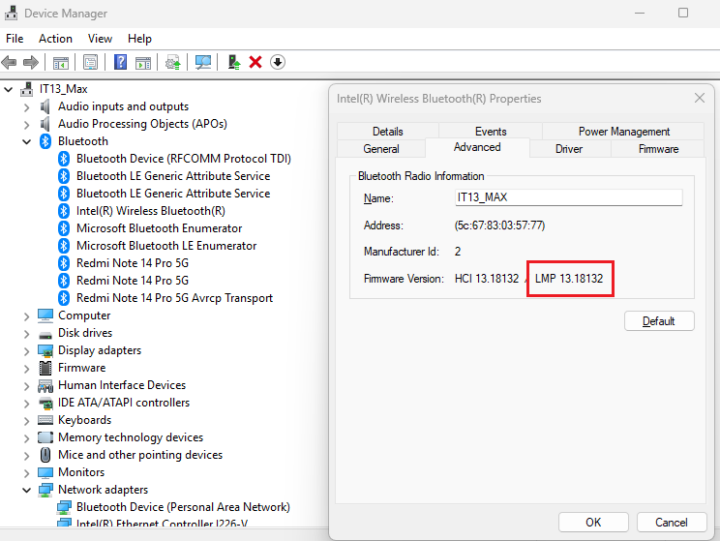Click Bluetooth icon of Intel(R) Wireless Bluetooth(R)
This screenshot has height=541, width=720.
64,211
